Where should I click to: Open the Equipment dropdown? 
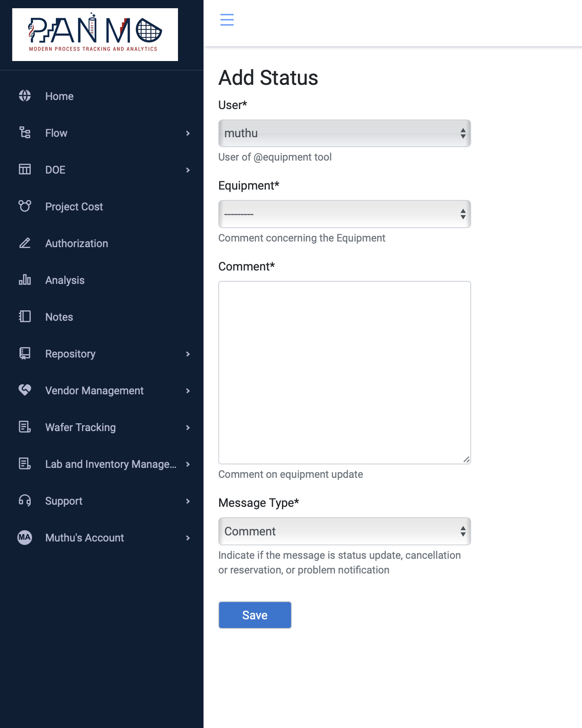(x=345, y=214)
